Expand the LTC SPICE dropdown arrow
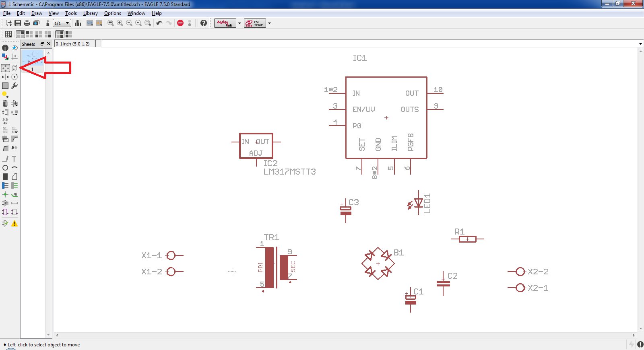 click(x=269, y=23)
